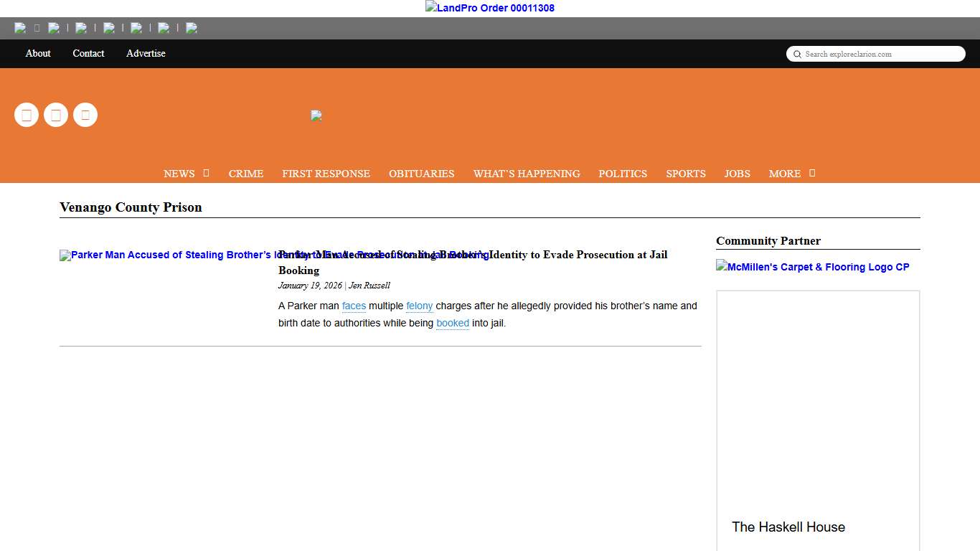Click the magnifier icon in the search box
Image resolution: width=980 pixels, height=551 pixels.
797,55
